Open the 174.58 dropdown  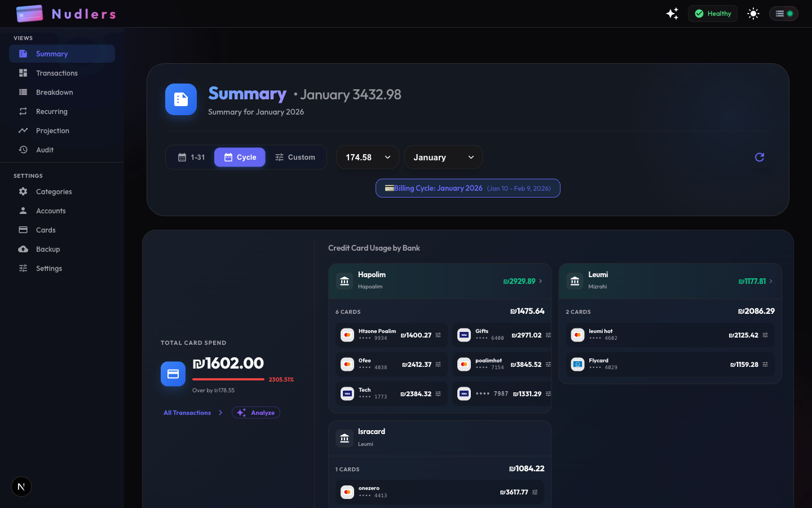pyautogui.click(x=367, y=157)
